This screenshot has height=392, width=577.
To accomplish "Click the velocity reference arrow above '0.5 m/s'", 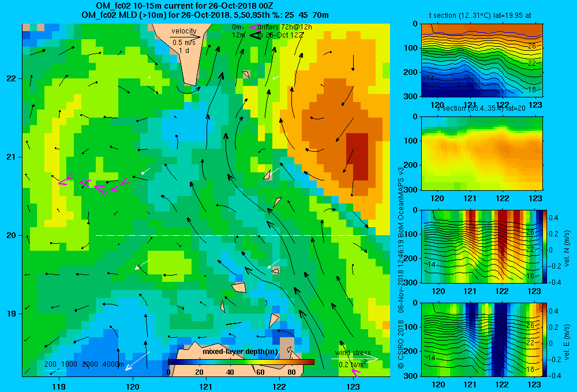I will (185, 37).
